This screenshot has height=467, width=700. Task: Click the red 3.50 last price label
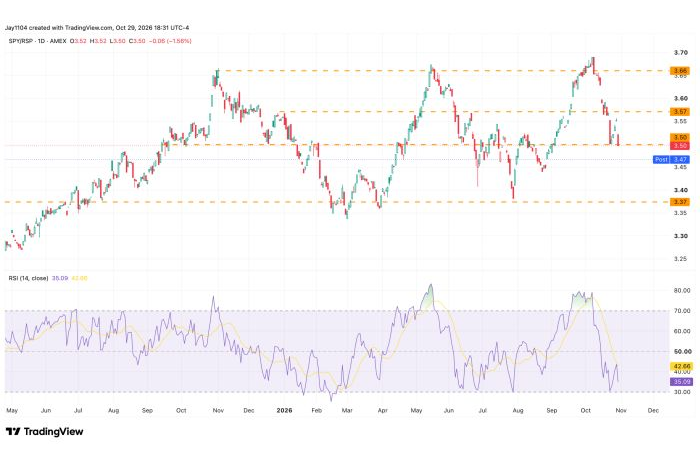tap(680, 146)
